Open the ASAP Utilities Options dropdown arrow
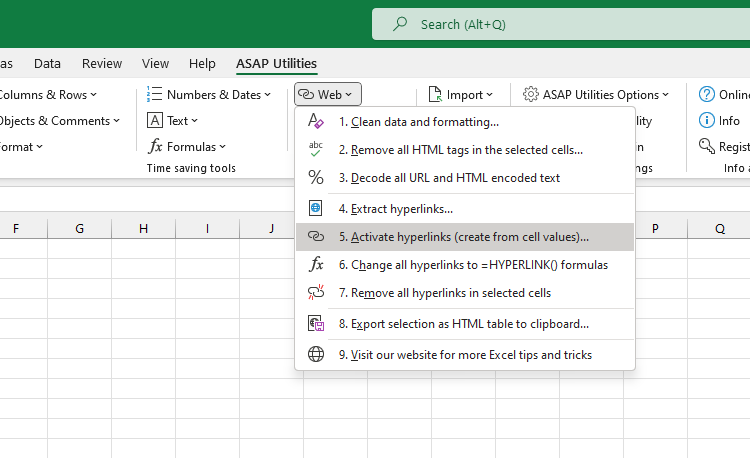This screenshot has height=458, width=750. [665, 95]
